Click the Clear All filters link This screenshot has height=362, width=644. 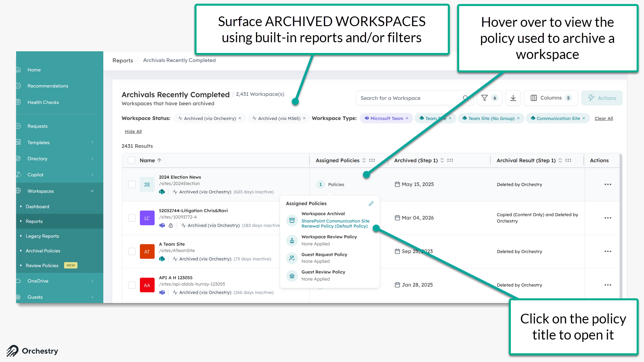click(x=604, y=118)
